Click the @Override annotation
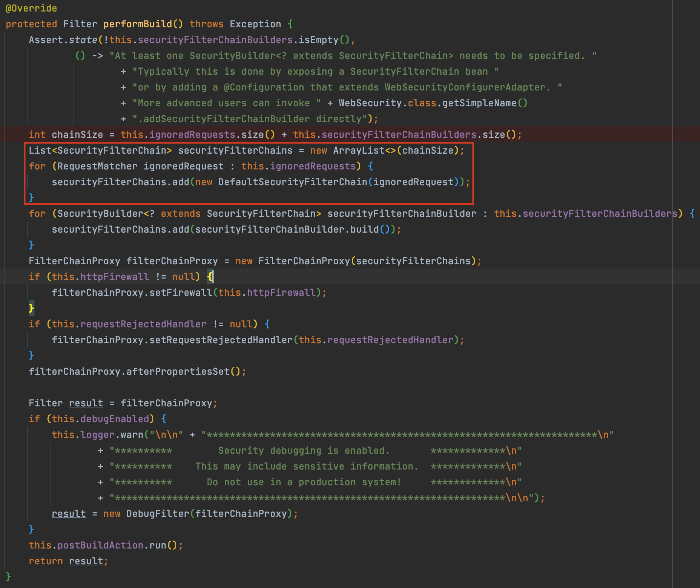 31,8
